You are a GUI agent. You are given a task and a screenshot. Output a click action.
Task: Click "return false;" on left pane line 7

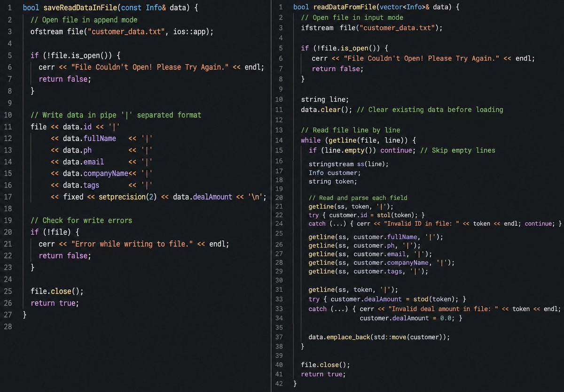pos(65,79)
